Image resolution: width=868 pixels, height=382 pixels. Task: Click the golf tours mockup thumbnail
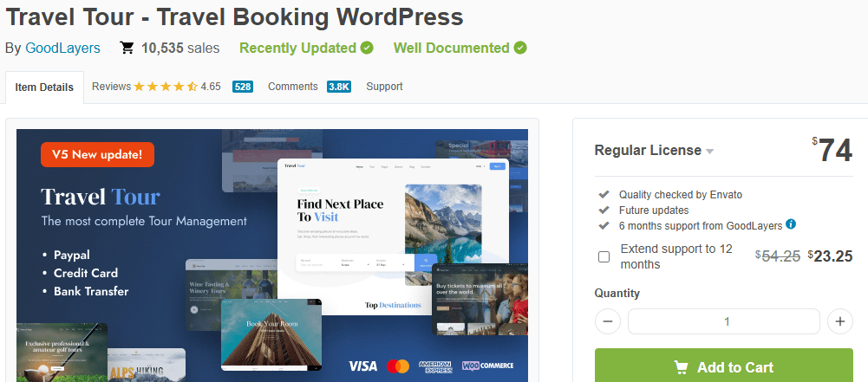[62, 353]
